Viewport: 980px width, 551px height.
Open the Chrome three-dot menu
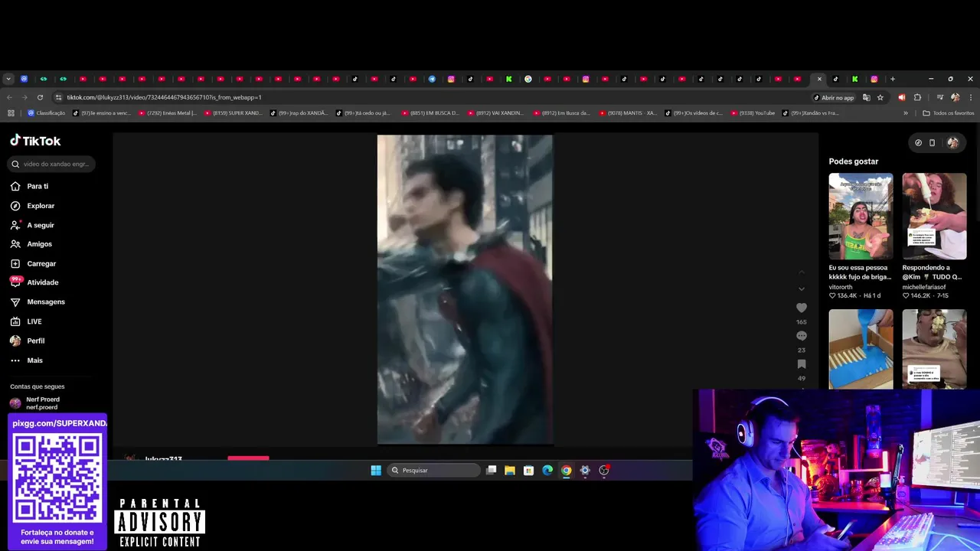(x=970, y=97)
